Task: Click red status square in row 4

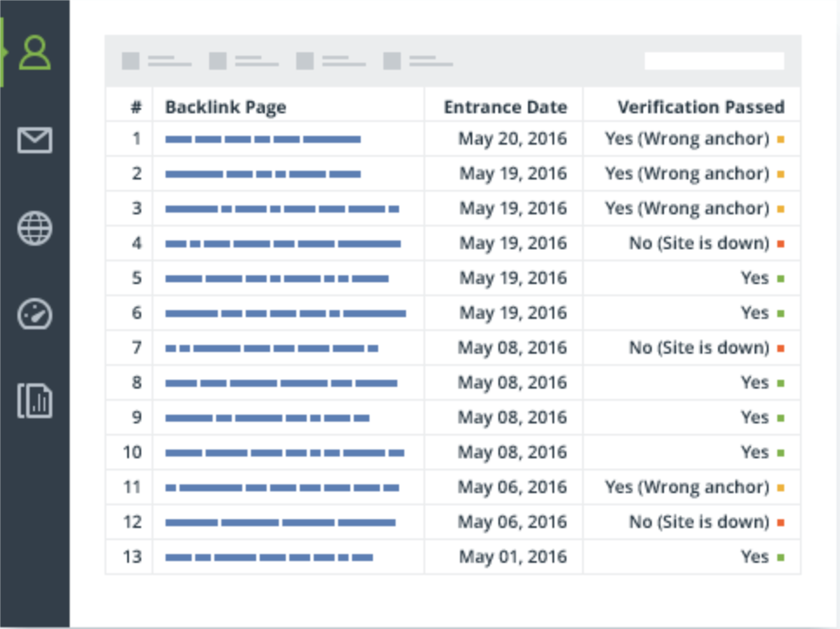Action: tap(781, 244)
